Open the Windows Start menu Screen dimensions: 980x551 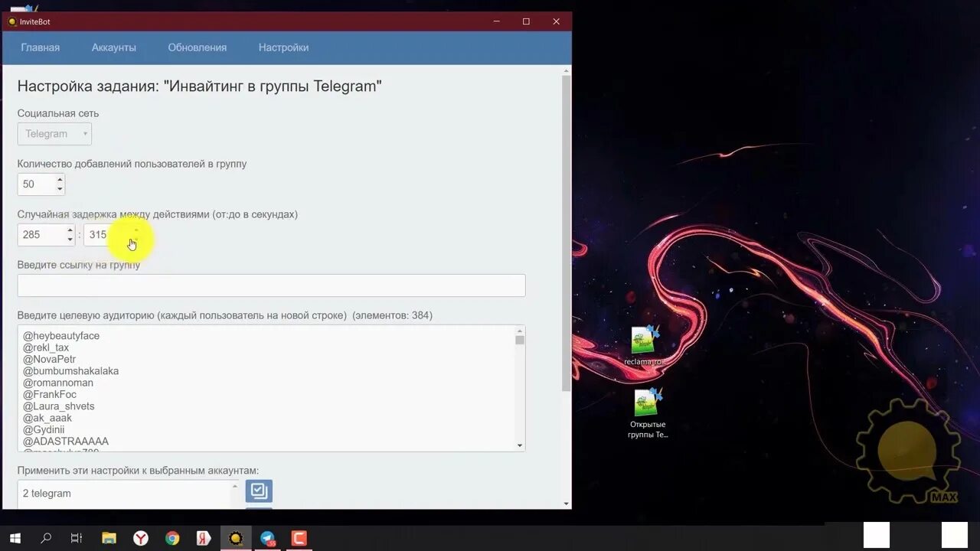point(15,538)
